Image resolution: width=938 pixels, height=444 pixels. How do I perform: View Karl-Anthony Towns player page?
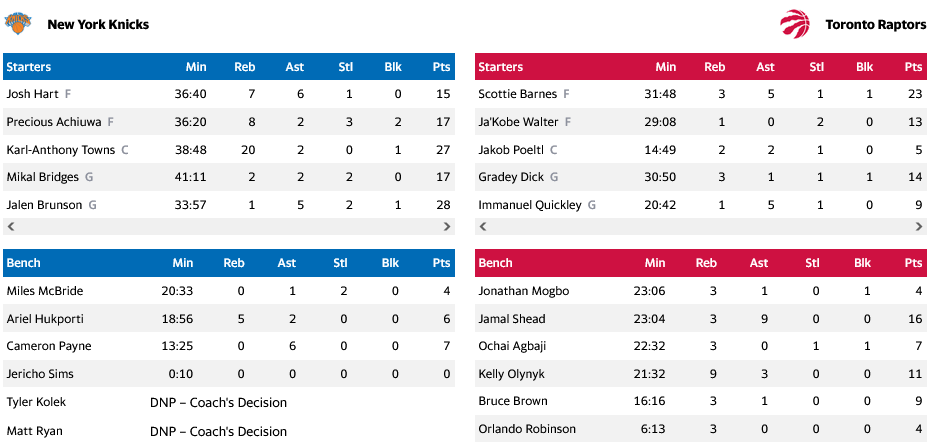click(x=62, y=150)
